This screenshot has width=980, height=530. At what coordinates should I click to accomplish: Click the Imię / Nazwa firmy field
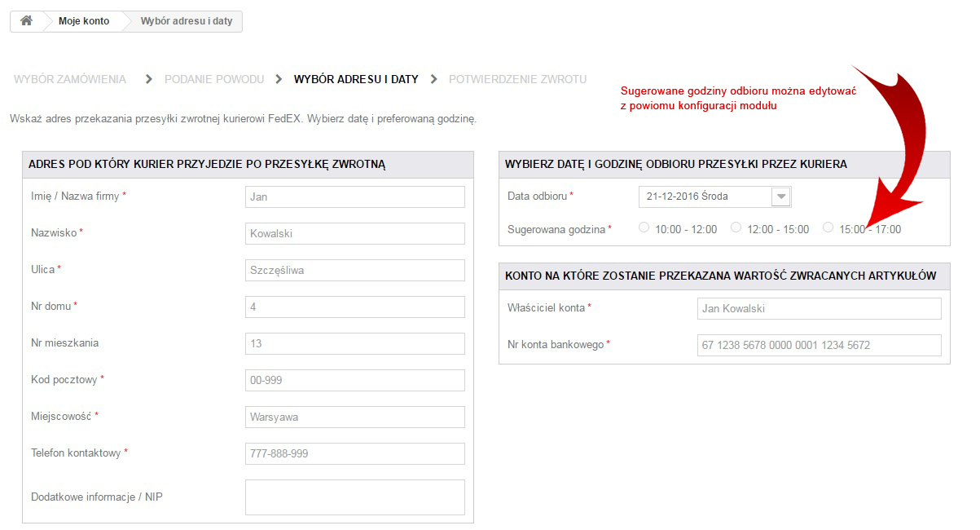pos(354,197)
